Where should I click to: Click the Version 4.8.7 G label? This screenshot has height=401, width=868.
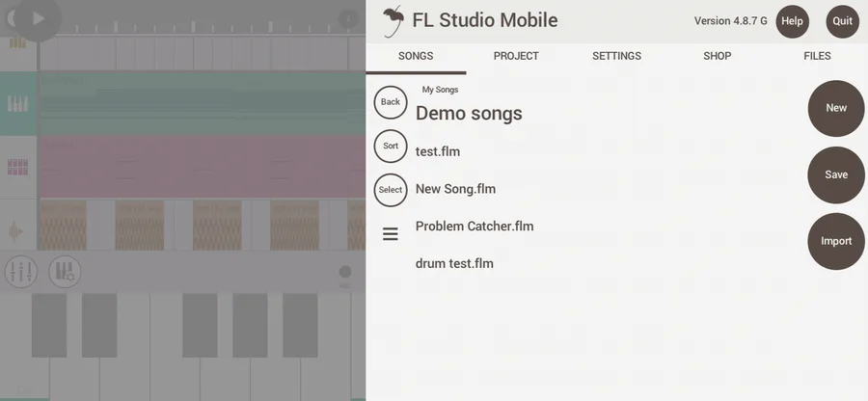tap(731, 21)
